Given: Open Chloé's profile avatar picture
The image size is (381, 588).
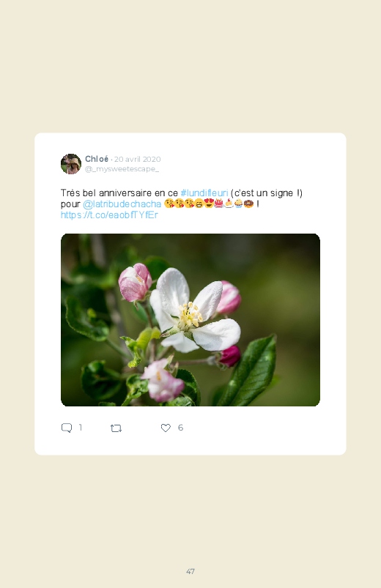Looking at the screenshot, I should (x=71, y=164).
